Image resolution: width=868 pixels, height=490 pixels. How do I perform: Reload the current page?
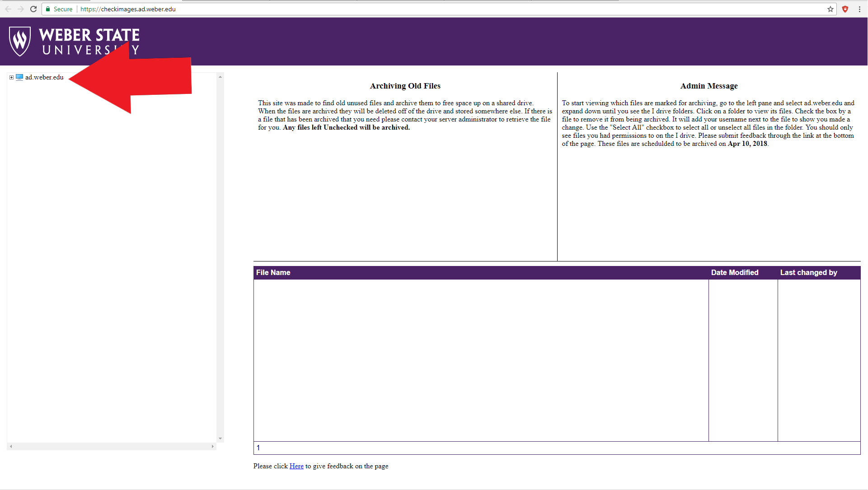pos(33,9)
